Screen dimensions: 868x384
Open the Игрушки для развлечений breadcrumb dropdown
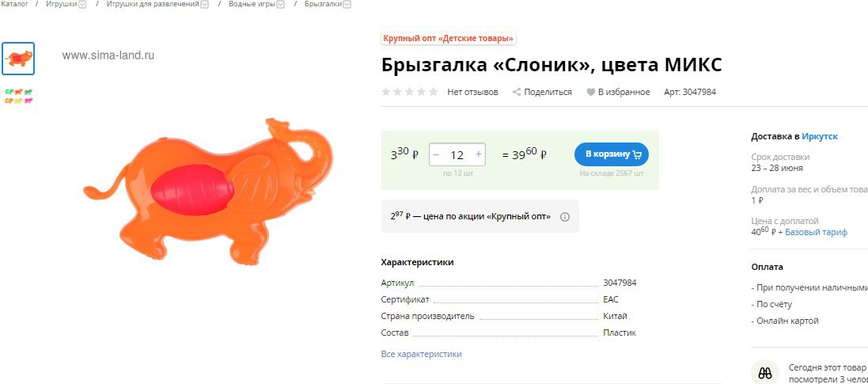(205, 5)
